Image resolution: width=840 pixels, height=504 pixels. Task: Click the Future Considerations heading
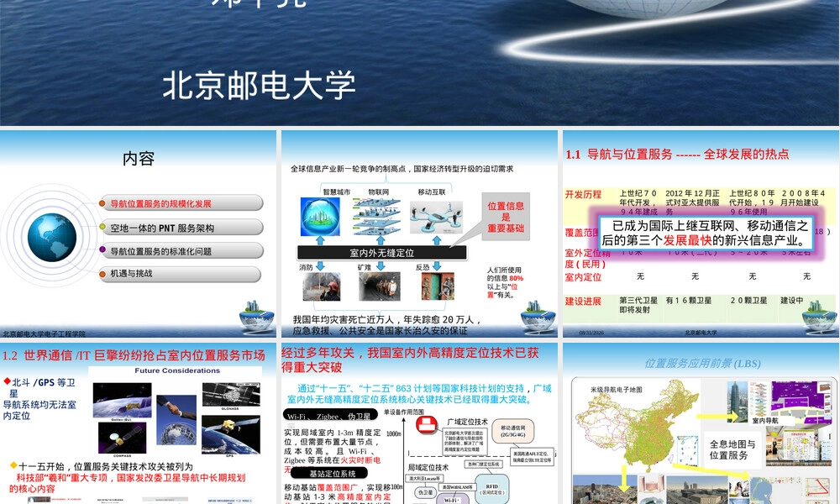pyautogui.click(x=177, y=370)
